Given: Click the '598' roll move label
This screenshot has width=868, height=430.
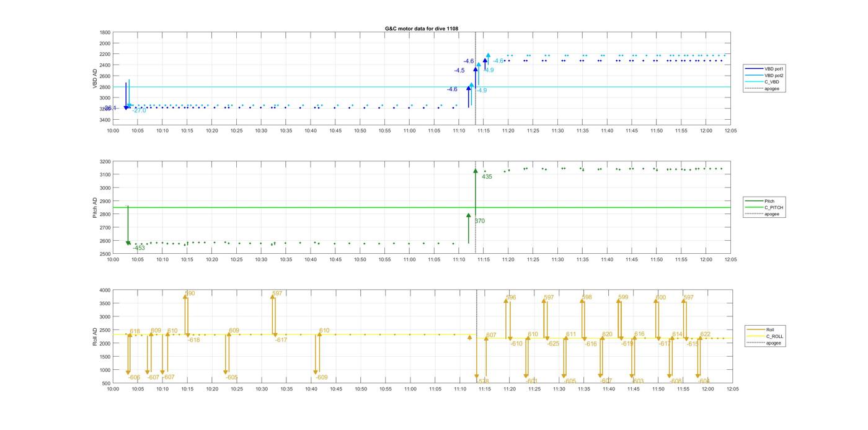Looking at the screenshot, I should [x=587, y=297].
